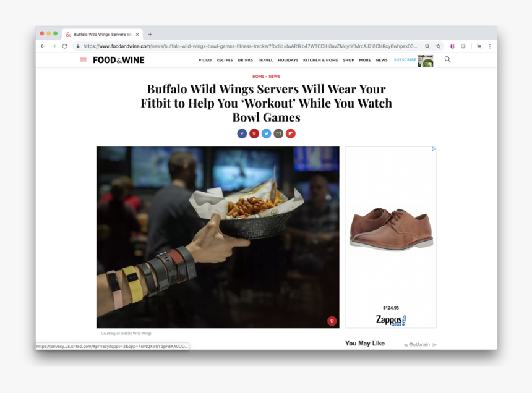Click the browser back arrow
The height and width of the screenshot is (393, 532).
(x=43, y=46)
